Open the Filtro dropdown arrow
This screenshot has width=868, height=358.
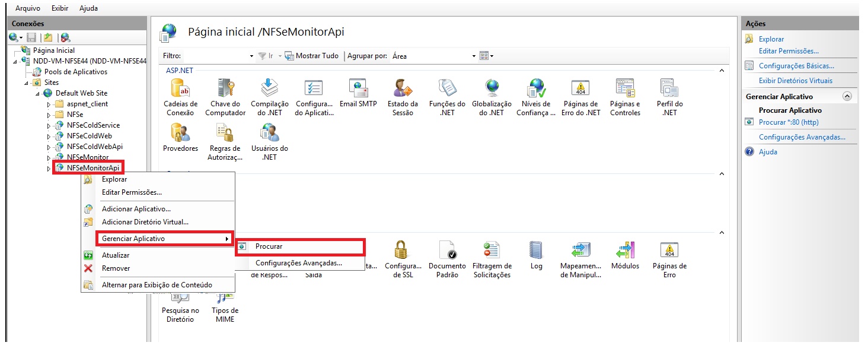[251, 56]
